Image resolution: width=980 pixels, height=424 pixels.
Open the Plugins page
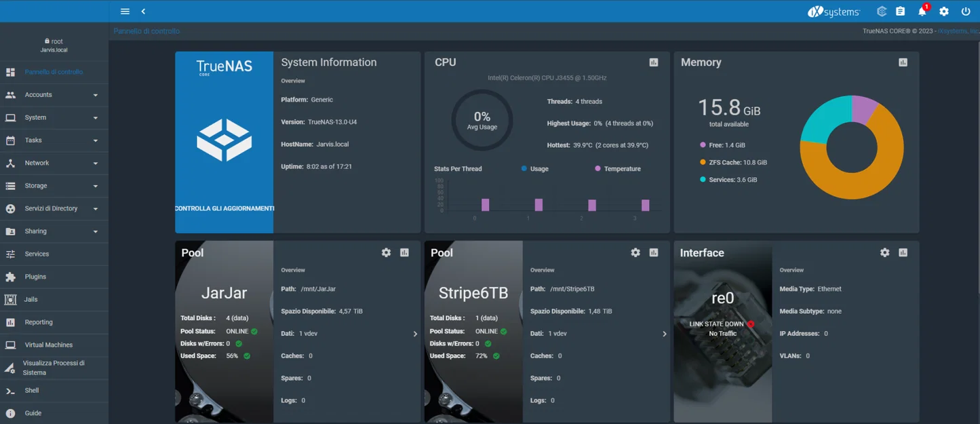tap(54, 277)
